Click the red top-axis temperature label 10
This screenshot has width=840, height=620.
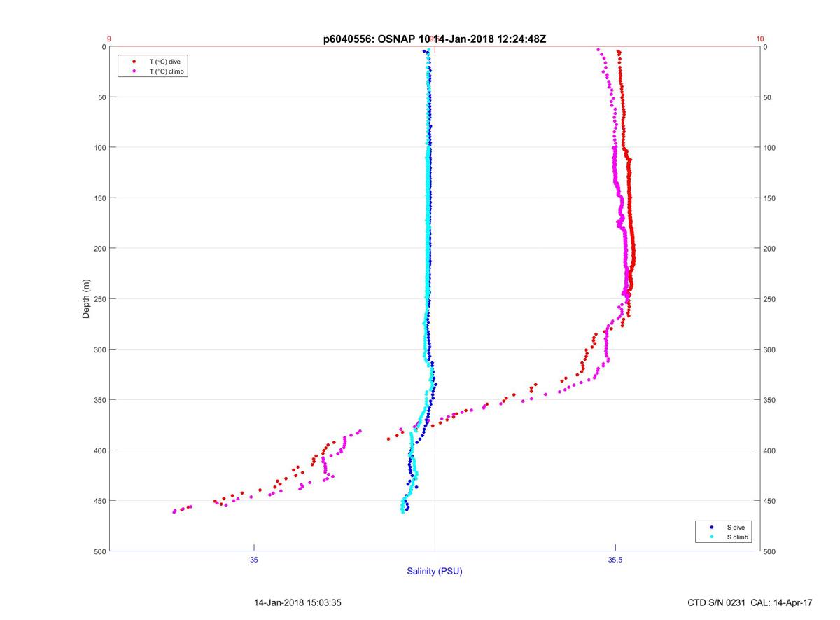coord(760,39)
